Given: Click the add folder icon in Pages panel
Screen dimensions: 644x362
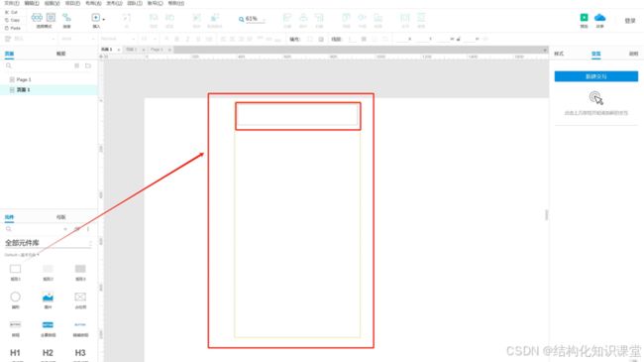Looking at the screenshot, I should coord(88,65).
